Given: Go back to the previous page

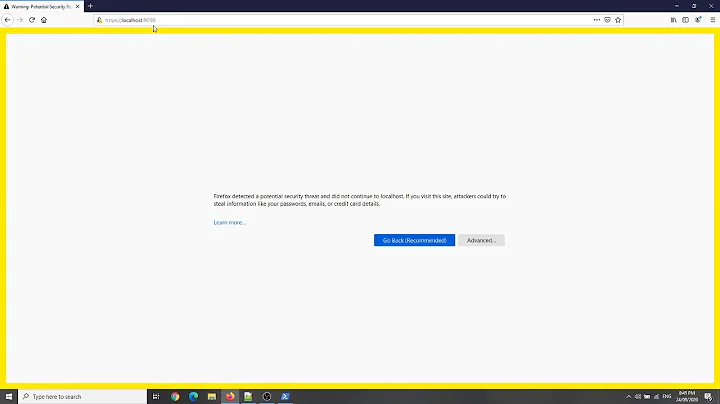Looking at the screenshot, I should 7,20.
